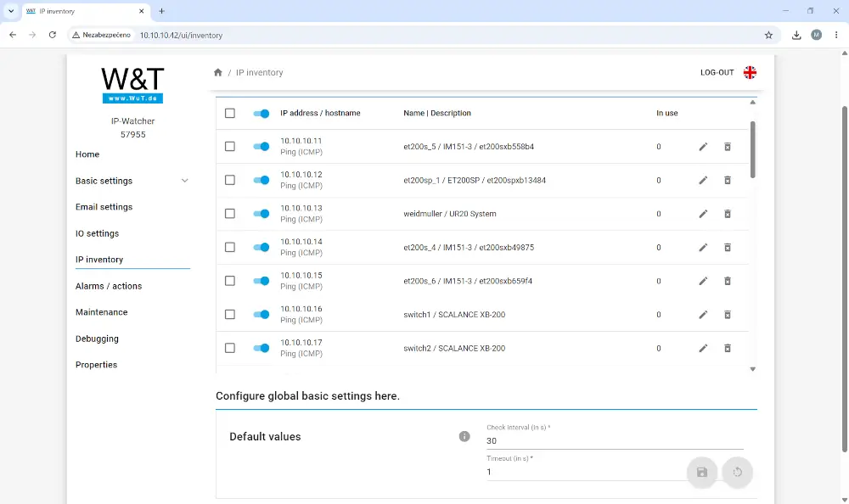Open the Maintenance page link
This screenshot has height=504, width=849.
[x=101, y=312]
